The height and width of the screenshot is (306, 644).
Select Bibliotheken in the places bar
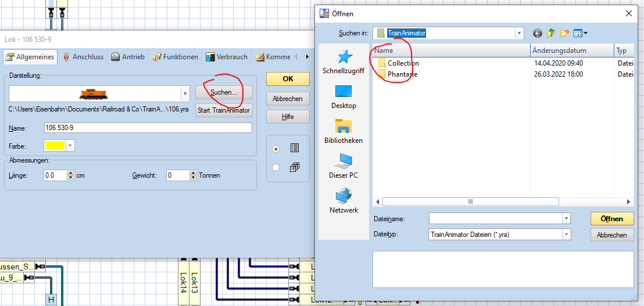344,127
